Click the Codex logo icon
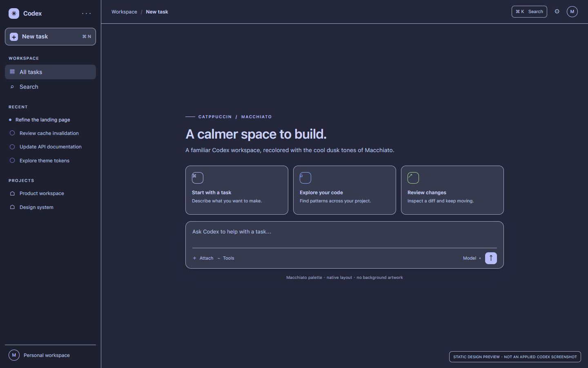The height and width of the screenshot is (368, 588). click(14, 13)
